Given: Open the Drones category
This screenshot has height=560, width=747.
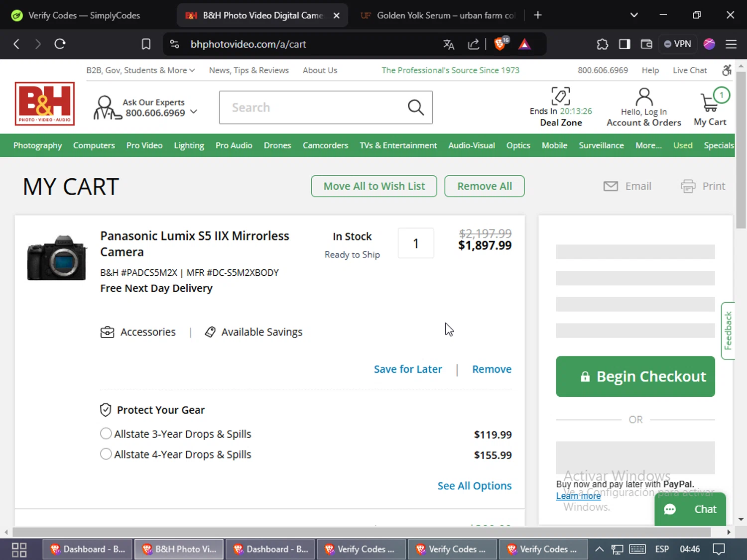Looking at the screenshot, I should pos(277,145).
